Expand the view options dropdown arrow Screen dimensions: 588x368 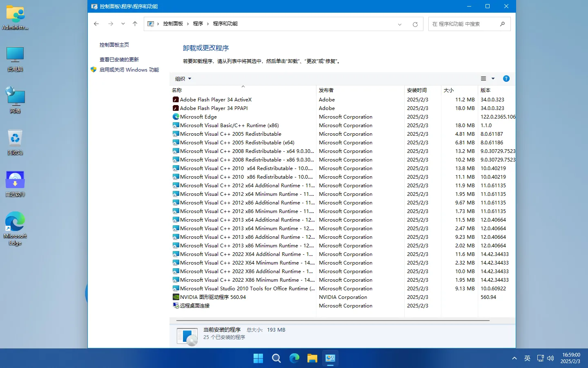click(x=493, y=79)
